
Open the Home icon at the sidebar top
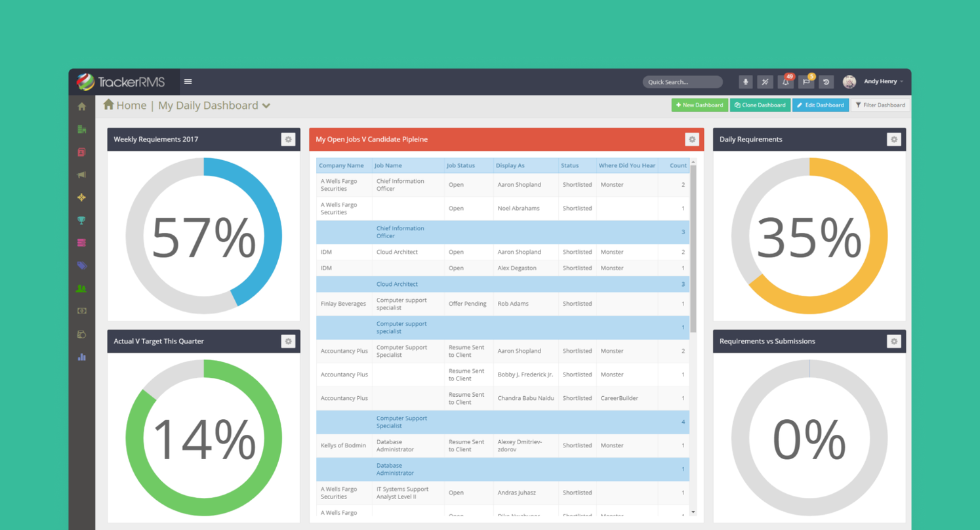pyautogui.click(x=82, y=105)
